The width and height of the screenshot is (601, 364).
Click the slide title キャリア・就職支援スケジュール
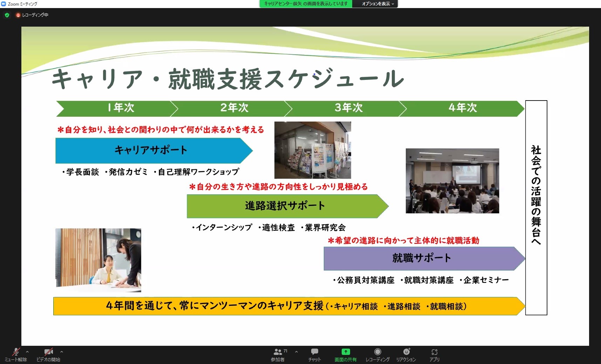pyautogui.click(x=228, y=79)
